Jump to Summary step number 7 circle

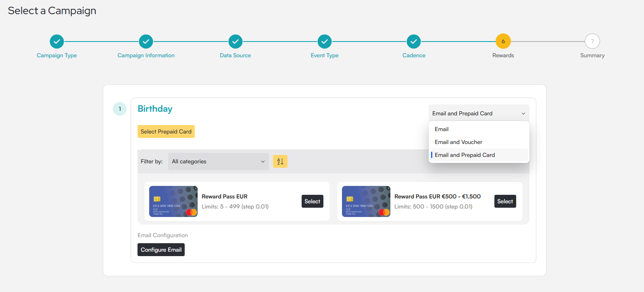pyautogui.click(x=592, y=41)
